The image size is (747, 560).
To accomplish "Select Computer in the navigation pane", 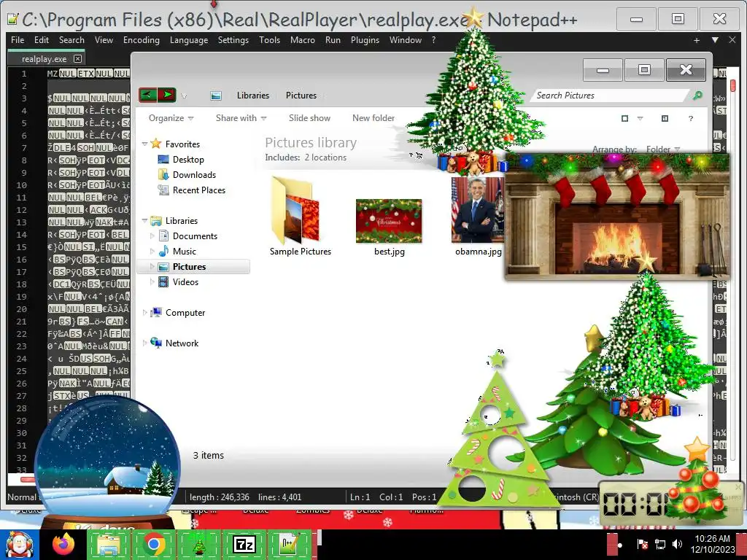I will [185, 312].
